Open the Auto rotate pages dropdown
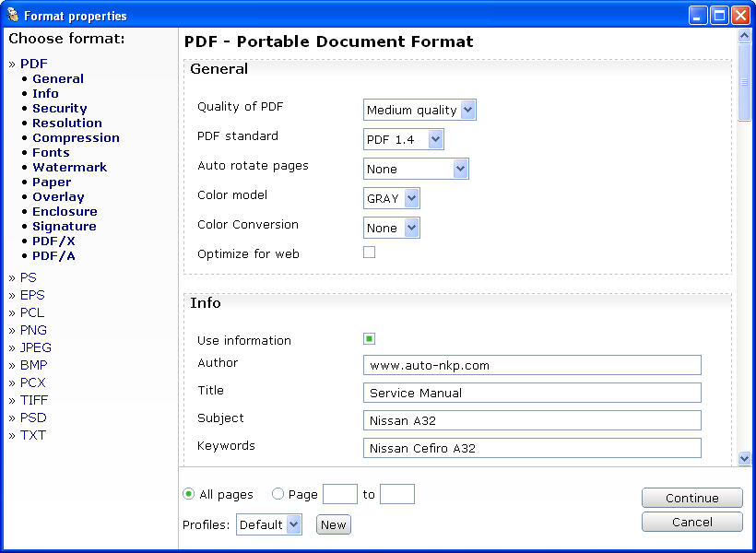 point(416,169)
